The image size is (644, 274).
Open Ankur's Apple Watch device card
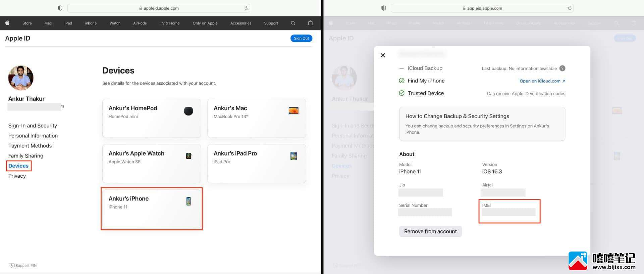tap(152, 164)
